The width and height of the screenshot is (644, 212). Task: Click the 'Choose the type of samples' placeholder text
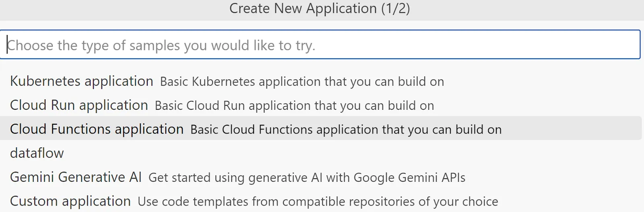tap(161, 45)
